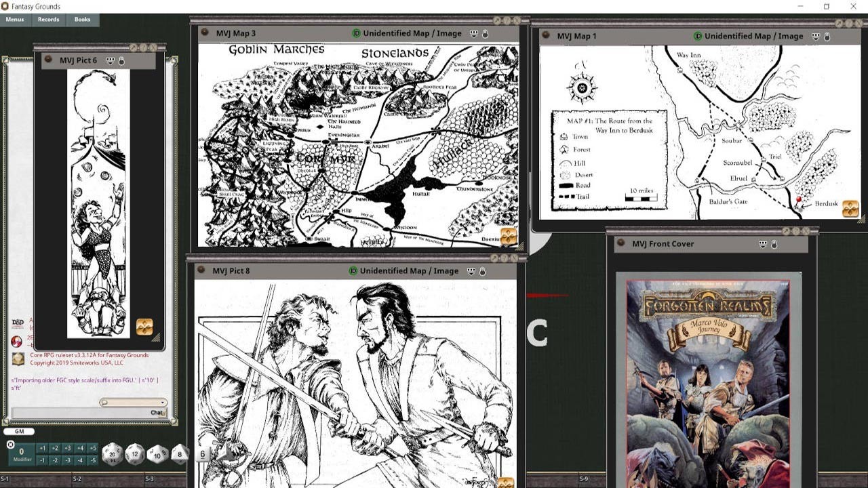
Task: Click the +5 modifier button
Action: coord(92,448)
